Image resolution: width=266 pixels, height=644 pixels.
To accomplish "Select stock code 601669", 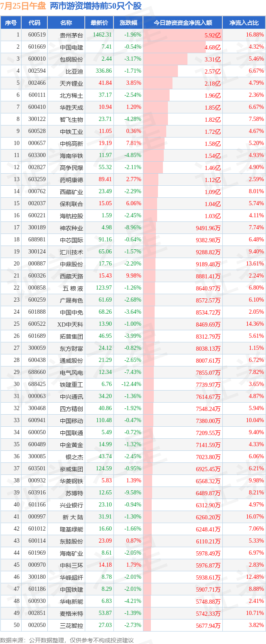I will (37, 47).
